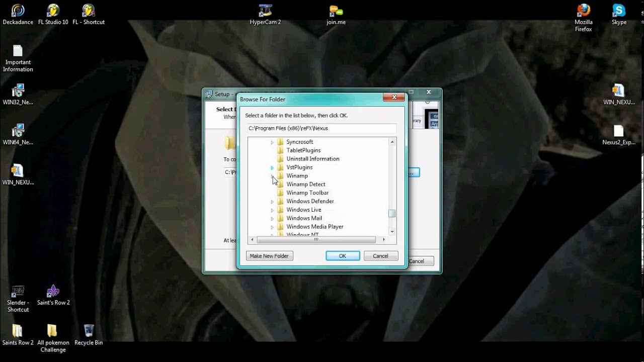Click the Make New Folder button
The height and width of the screenshot is (362, 644).
click(x=269, y=256)
